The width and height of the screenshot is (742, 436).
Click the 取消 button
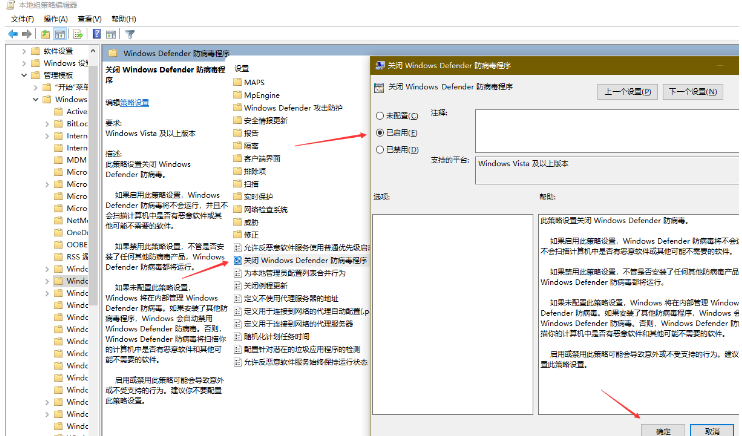point(712,431)
